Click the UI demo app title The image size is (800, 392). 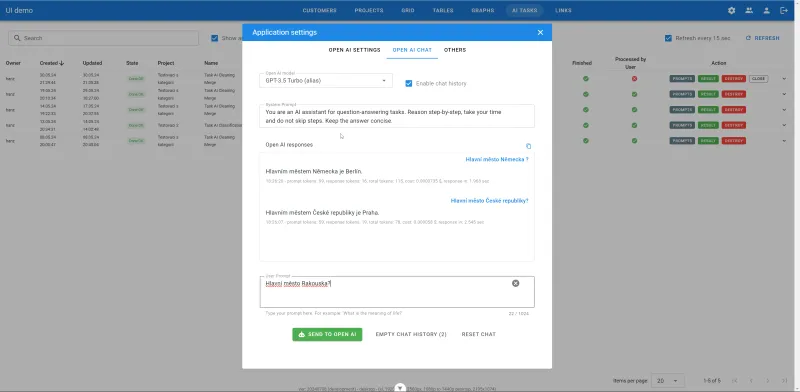pyautogui.click(x=19, y=10)
